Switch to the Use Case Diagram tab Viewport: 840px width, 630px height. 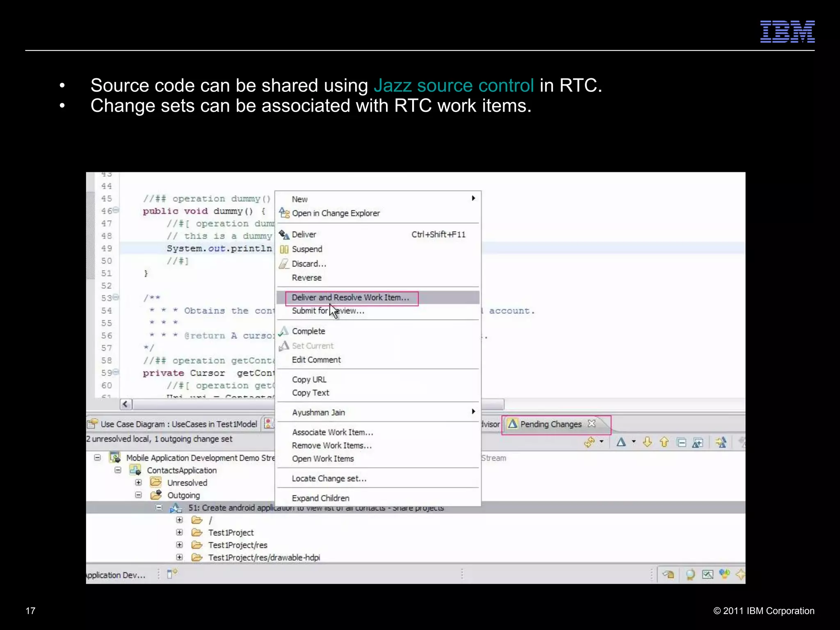point(173,424)
